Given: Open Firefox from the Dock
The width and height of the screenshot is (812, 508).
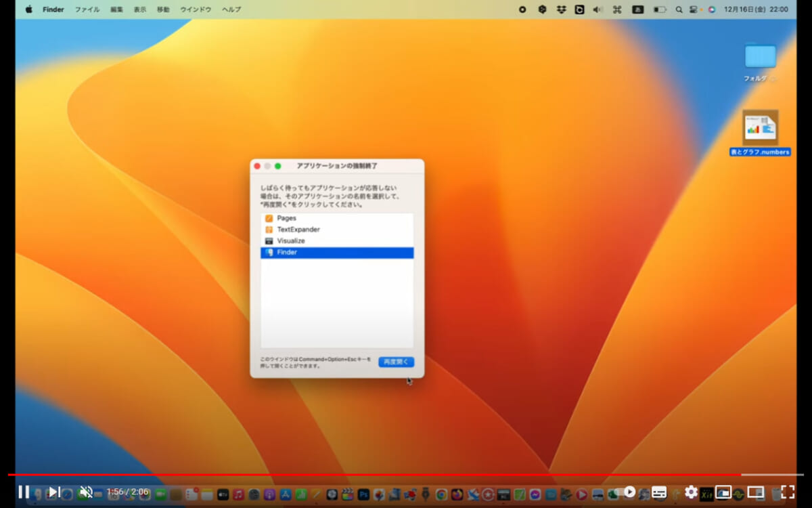Looking at the screenshot, I should pyautogui.click(x=457, y=494).
